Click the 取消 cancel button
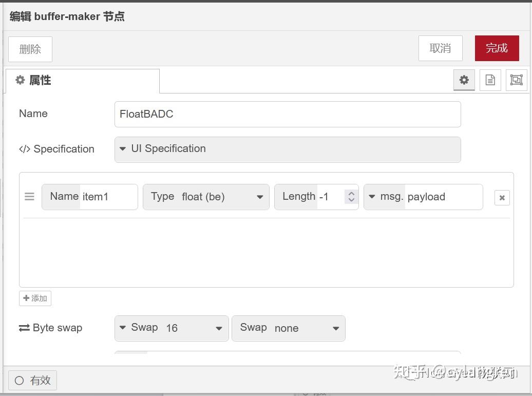Image resolution: width=532 pixels, height=396 pixels. (440, 48)
